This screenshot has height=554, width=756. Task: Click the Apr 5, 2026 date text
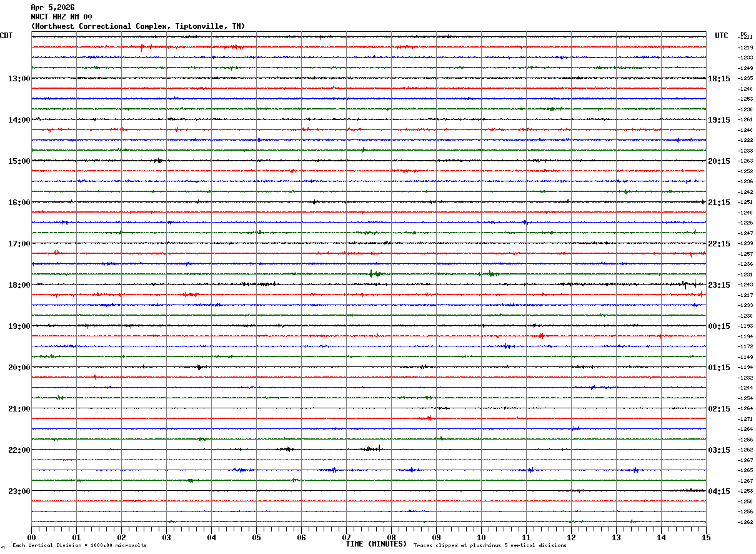click(x=52, y=8)
